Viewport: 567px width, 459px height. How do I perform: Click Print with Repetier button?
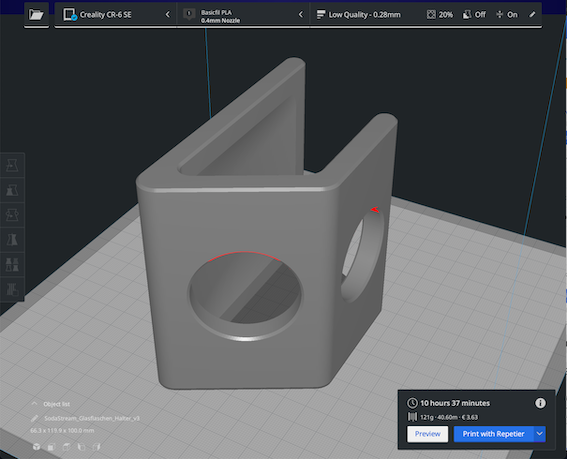click(x=494, y=434)
